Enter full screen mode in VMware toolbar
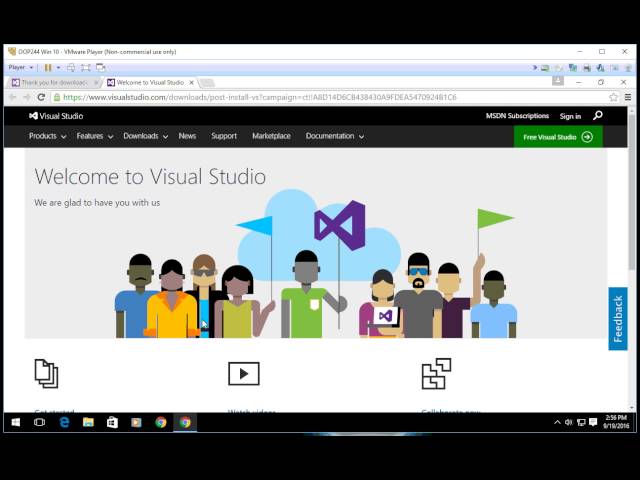 86,67
